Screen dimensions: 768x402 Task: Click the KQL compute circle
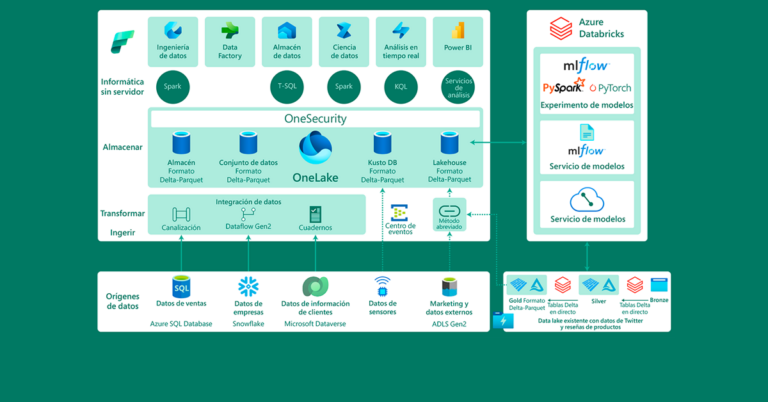(401, 87)
